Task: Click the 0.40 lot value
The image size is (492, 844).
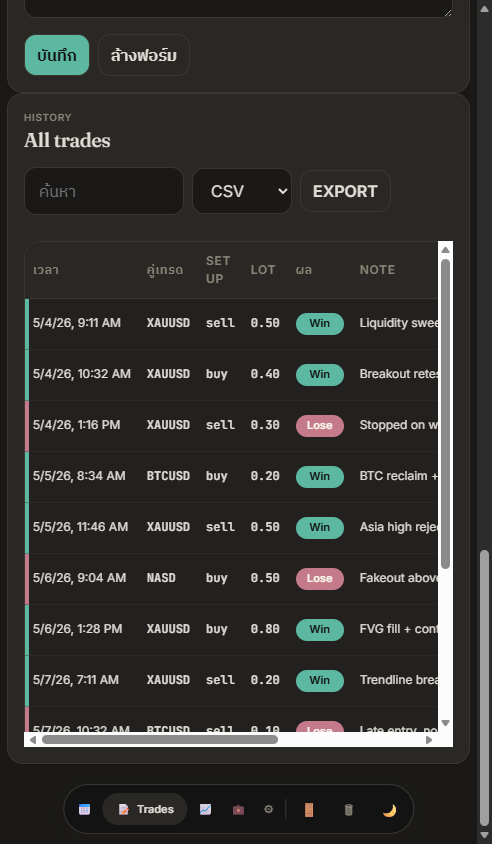Action: [265, 374]
